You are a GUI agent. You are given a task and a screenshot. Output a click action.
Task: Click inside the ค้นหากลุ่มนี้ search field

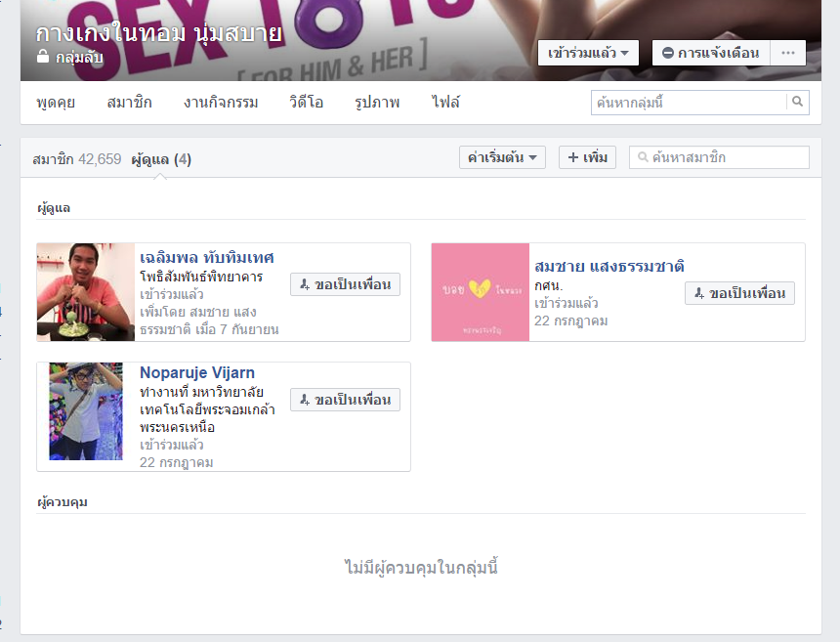pos(689,102)
